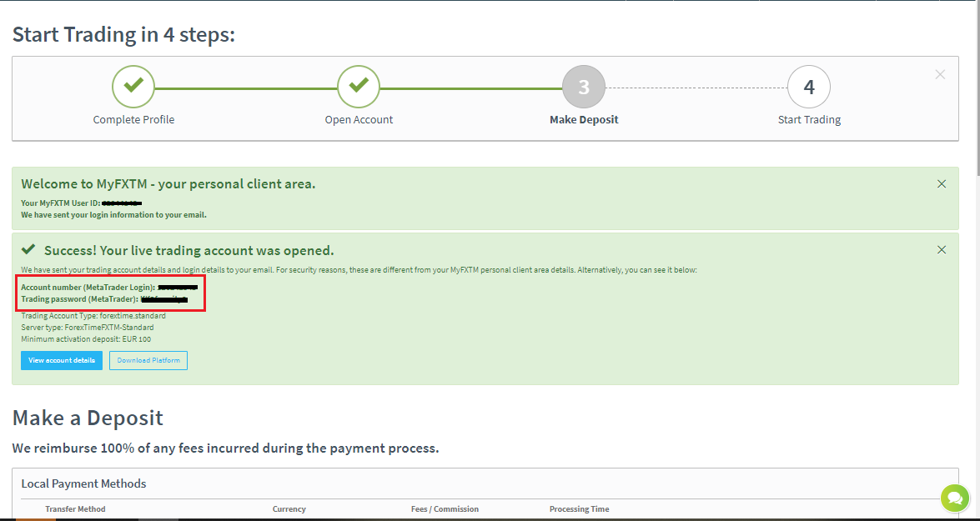Dismiss the Welcome to MyFXTM message
Screen dimensions: 980x521
942,183
